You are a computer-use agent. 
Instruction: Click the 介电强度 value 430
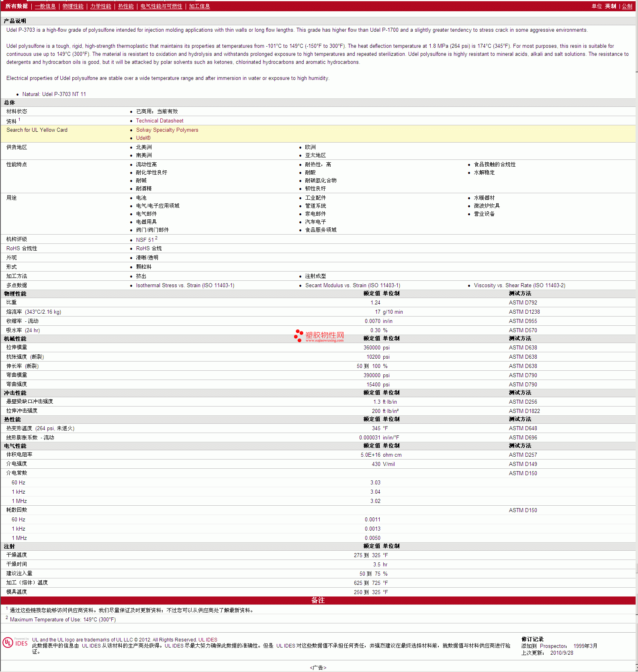point(376,464)
